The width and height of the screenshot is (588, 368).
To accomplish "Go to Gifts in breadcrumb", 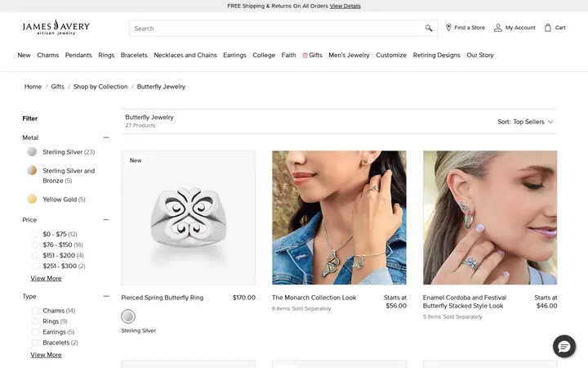I will click(x=57, y=87).
